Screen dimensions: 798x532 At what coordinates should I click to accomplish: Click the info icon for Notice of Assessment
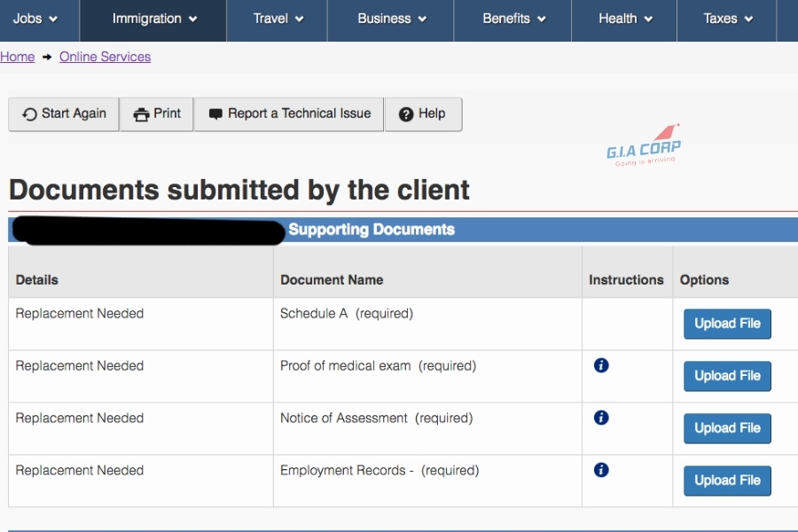tap(601, 418)
